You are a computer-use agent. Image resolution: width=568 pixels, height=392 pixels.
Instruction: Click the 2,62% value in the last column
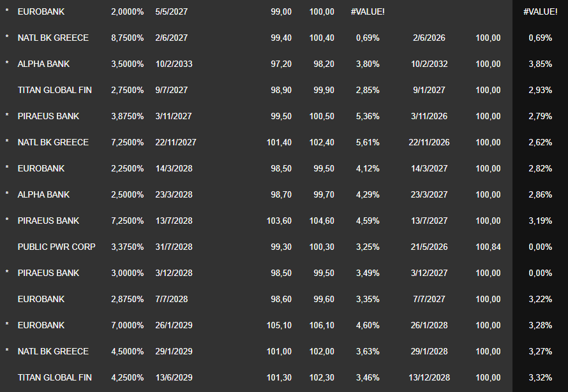click(x=540, y=142)
